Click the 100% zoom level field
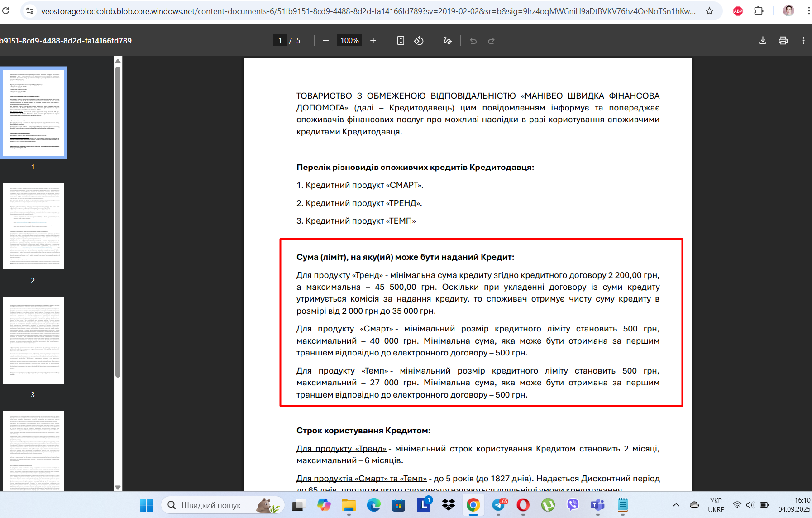This screenshot has height=518, width=812. coord(349,41)
